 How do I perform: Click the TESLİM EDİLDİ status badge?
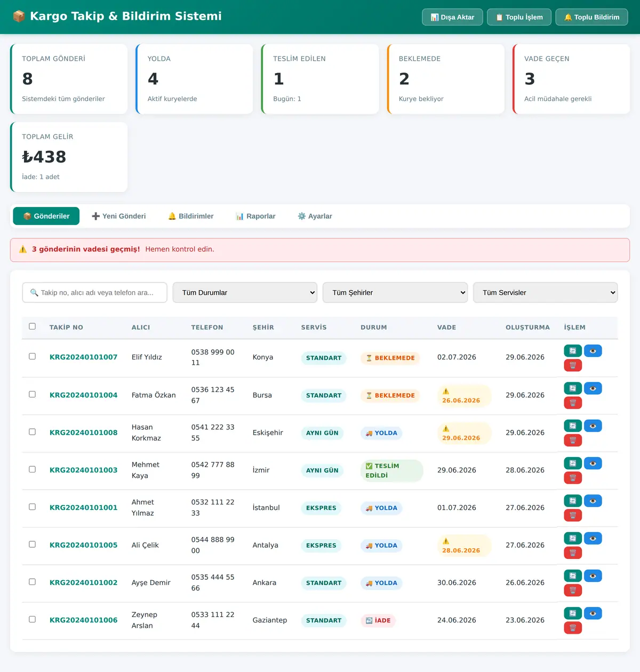(x=392, y=470)
